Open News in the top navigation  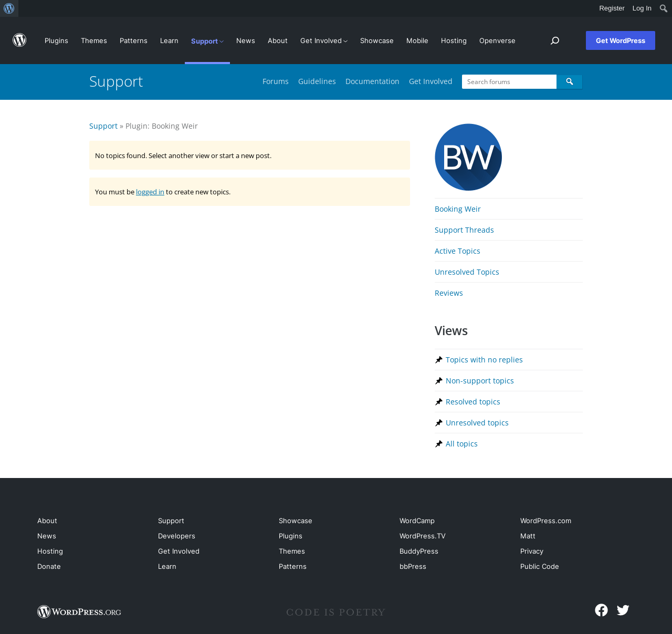click(246, 40)
